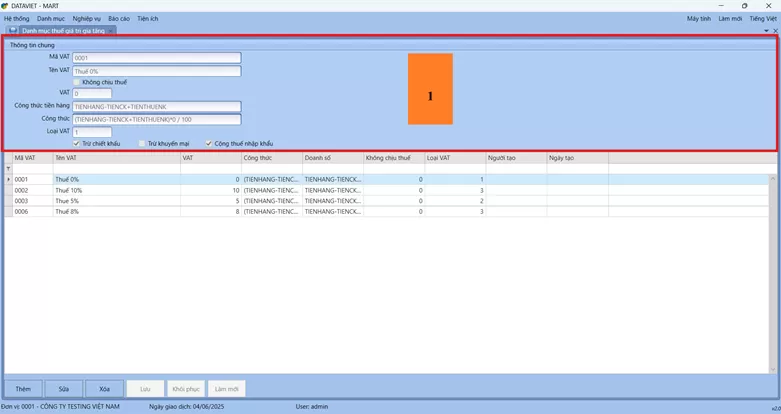Select the row with code 0006
The image size is (781, 414).
[x=387, y=211]
